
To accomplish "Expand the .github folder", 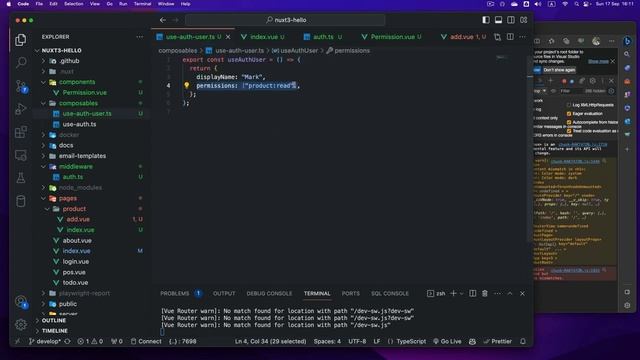I will (x=44, y=61).
